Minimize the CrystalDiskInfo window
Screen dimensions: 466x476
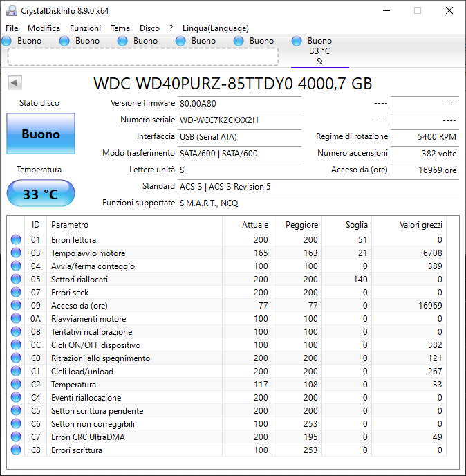[x=386, y=10]
